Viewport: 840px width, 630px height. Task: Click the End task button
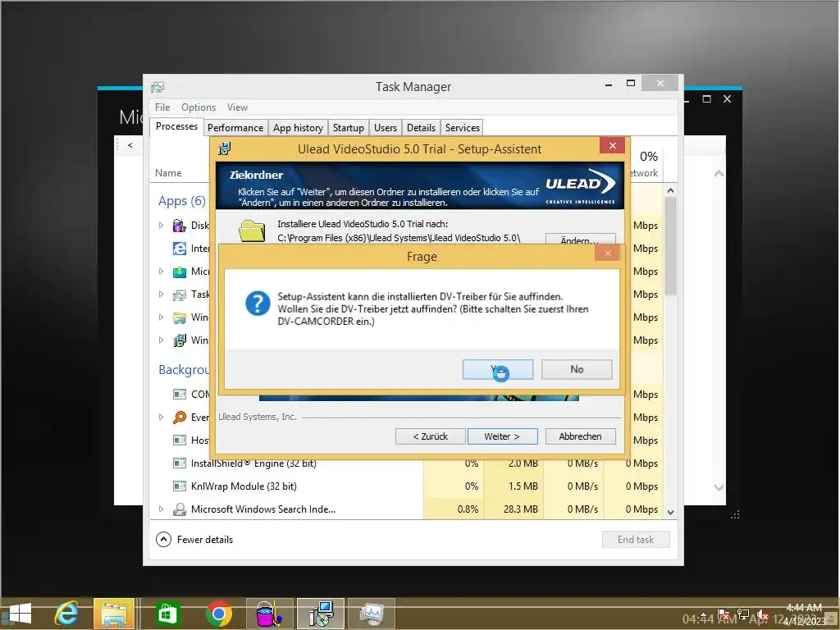[636, 540]
